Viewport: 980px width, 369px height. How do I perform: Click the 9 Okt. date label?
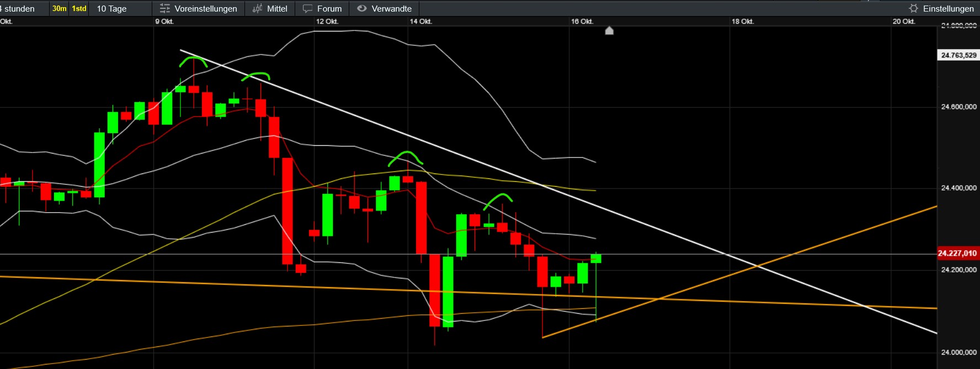coord(164,22)
